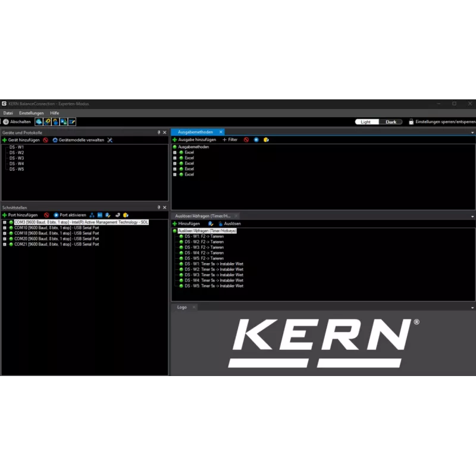476x476 pixels.
Task: Select the Ausgabemethoden tab
Action: (195, 132)
